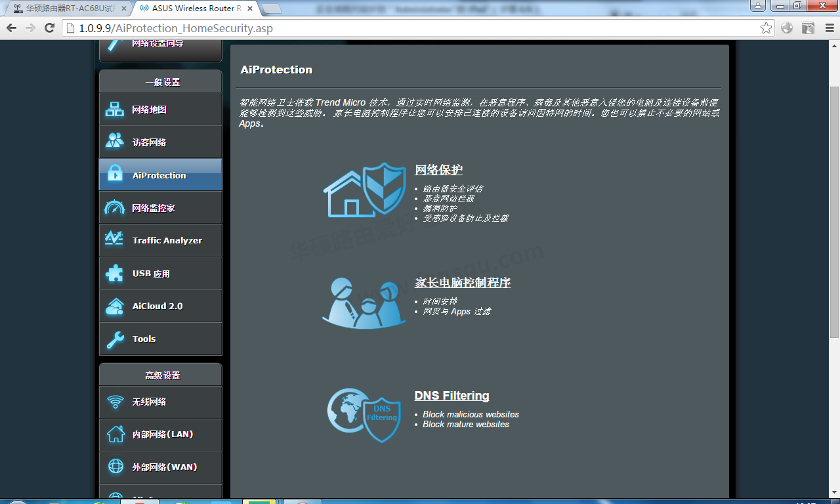Click 时间安排 bullet text
840x504 pixels.
(440, 302)
